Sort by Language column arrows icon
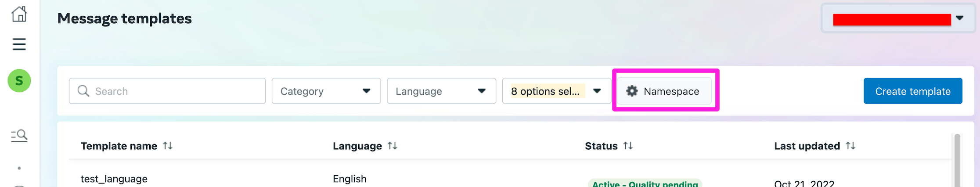The image size is (980, 187). [393, 146]
